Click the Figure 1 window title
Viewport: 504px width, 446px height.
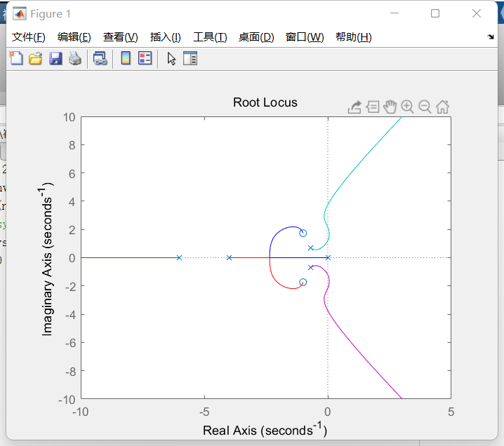click(x=51, y=14)
